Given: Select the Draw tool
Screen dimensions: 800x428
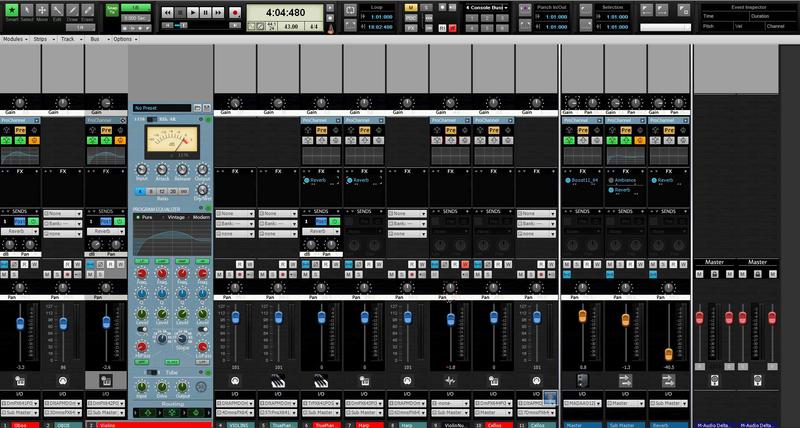Looking at the screenshot, I should 72,10.
